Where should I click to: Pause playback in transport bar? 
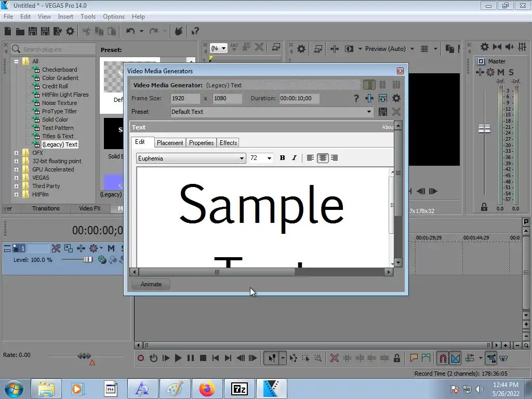[x=191, y=358]
